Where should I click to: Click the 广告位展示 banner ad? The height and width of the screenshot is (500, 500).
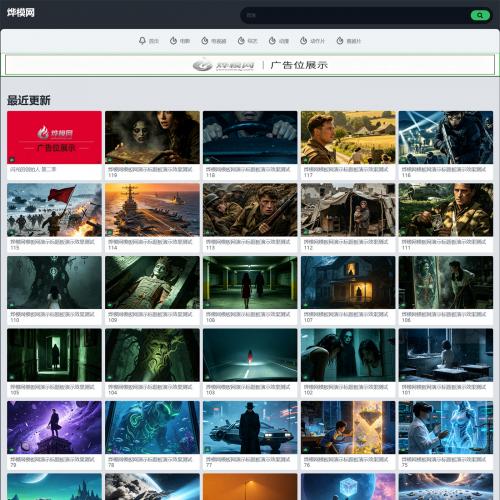click(x=250, y=65)
